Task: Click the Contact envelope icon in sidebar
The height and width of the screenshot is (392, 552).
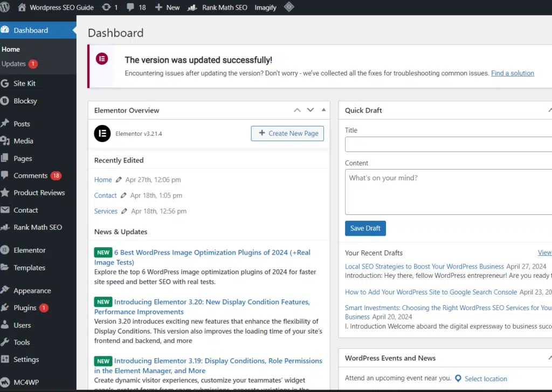Action: point(5,210)
